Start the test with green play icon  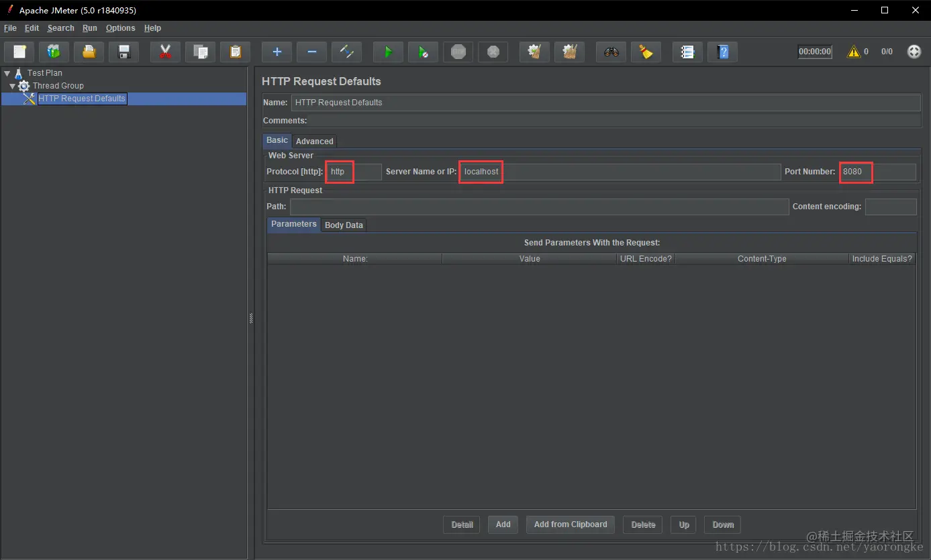[x=388, y=52]
